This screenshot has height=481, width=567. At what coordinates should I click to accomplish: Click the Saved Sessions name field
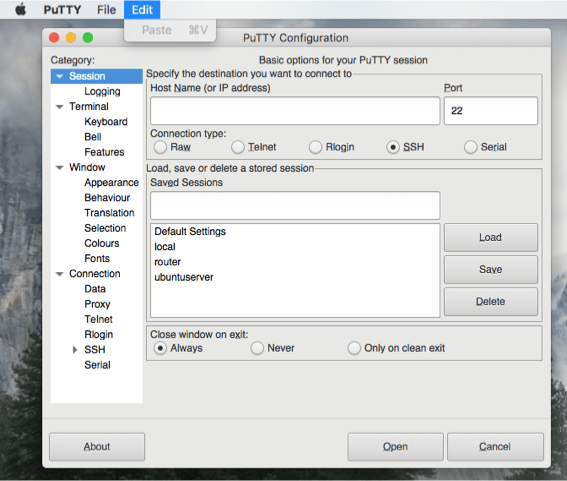tap(295, 205)
